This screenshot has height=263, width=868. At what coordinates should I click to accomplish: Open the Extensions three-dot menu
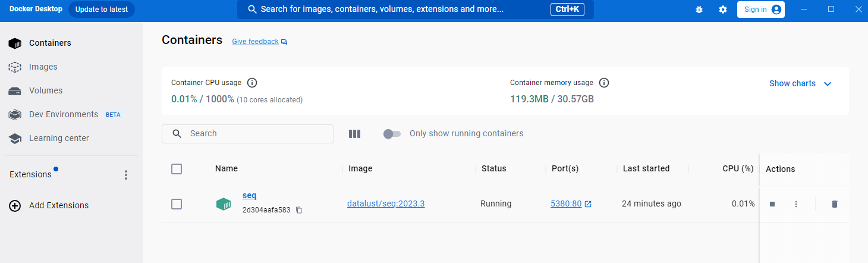point(125,175)
